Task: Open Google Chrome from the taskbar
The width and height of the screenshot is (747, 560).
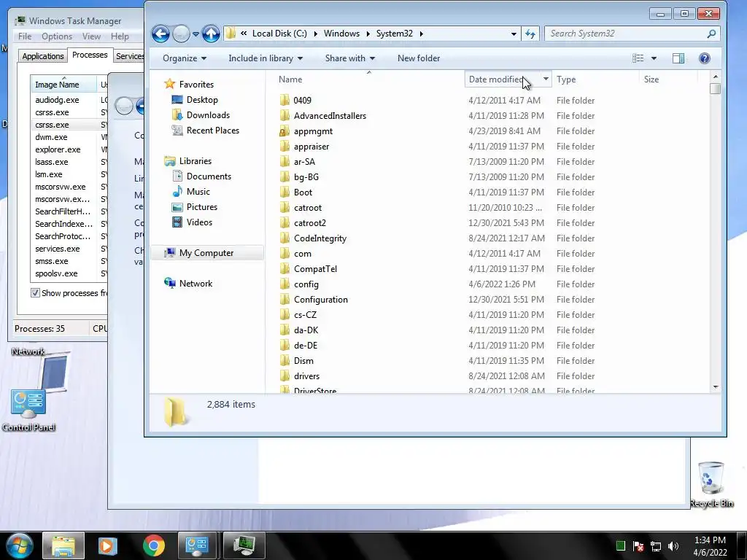Action: tap(153, 545)
